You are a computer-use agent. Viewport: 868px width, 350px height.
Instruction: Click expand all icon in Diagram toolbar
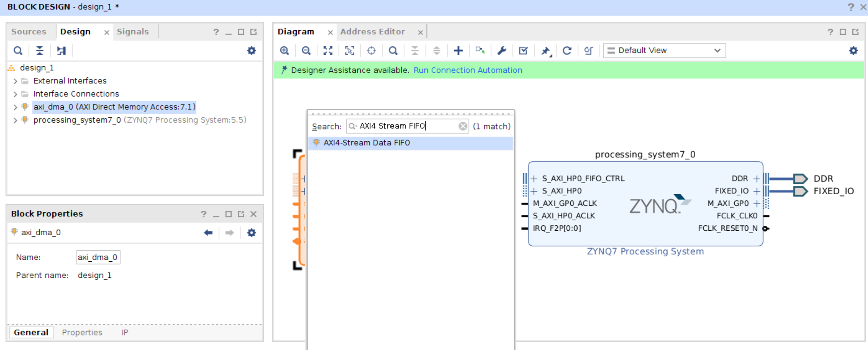436,51
